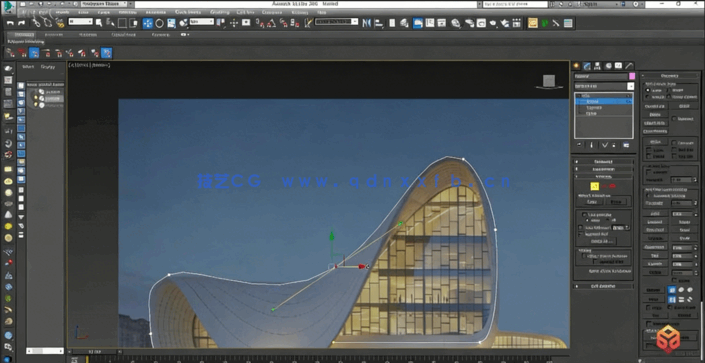Screen dimensions: 705x363
Task: Select the Select and Uniform Scale tool
Action: [x=171, y=23]
